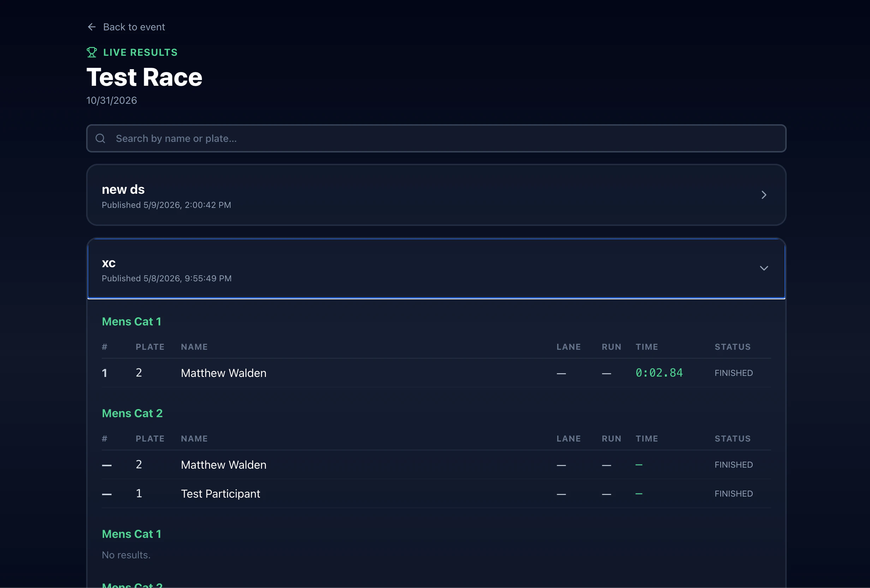The image size is (870, 588).
Task: Click the 0:02.84 time value
Action: 659,373
